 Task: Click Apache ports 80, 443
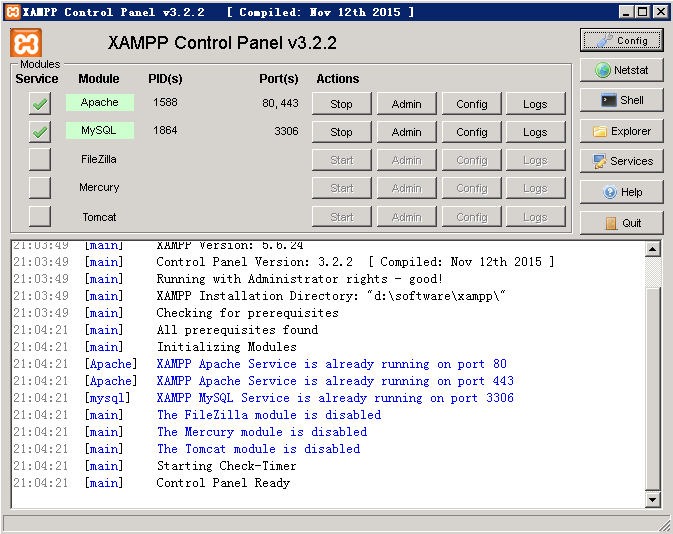click(280, 103)
